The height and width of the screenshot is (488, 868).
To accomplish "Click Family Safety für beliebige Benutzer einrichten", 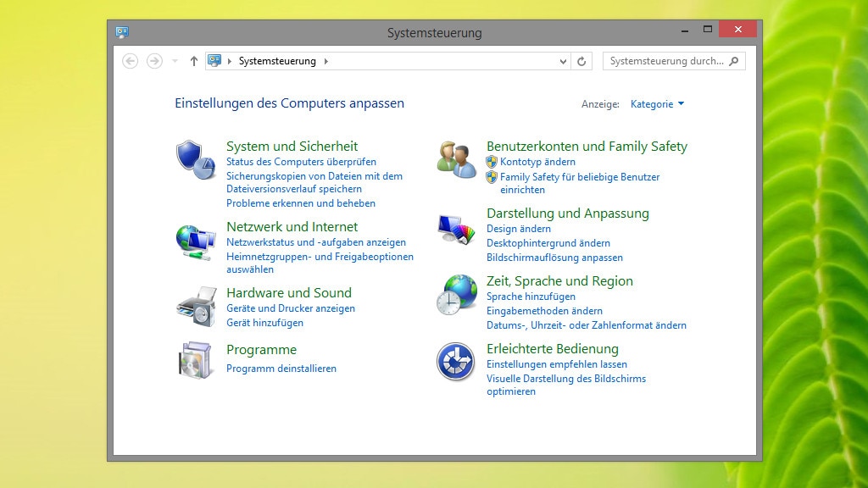I will pos(580,183).
